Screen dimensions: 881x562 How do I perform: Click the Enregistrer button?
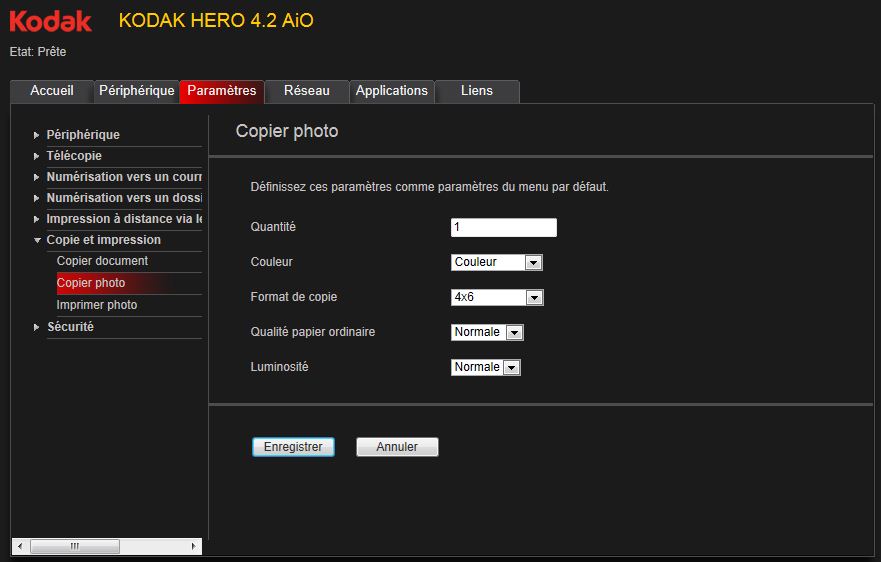293,447
